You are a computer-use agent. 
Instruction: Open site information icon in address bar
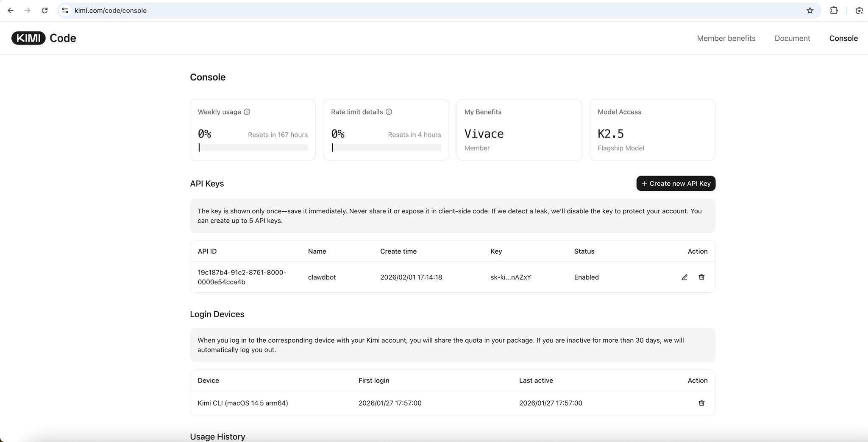tap(65, 11)
